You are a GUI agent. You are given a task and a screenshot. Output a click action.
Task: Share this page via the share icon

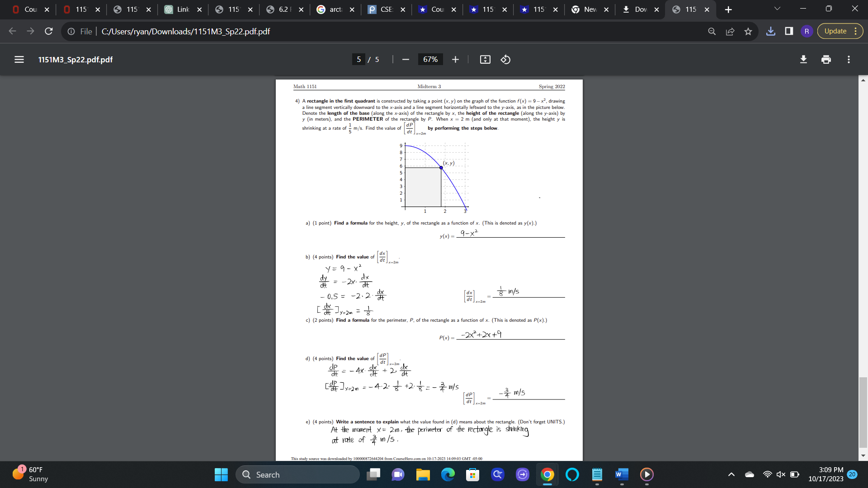[730, 31]
